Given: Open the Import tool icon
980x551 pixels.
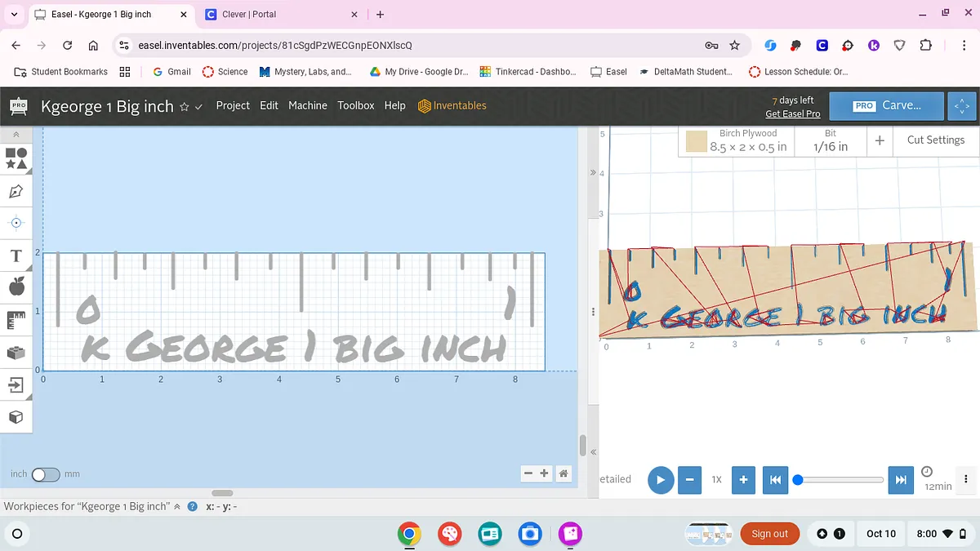Looking at the screenshot, I should pos(16,385).
